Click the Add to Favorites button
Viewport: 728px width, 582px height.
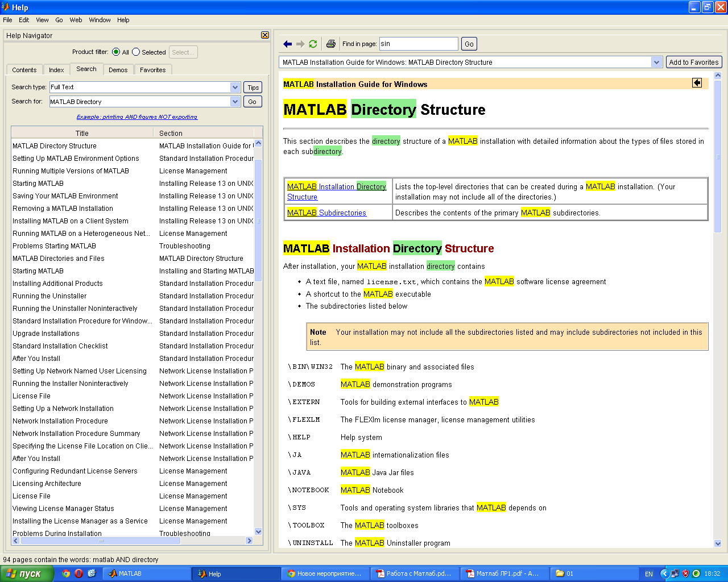click(x=693, y=62)
